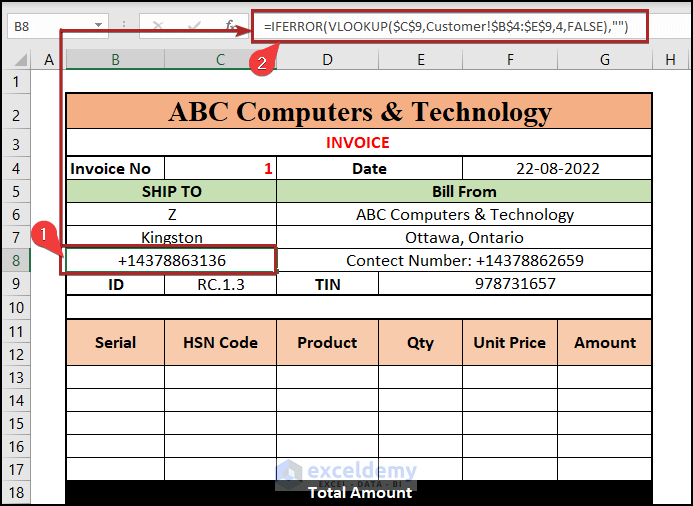Select the ID label cell
Screen dimensions: 693x506
(x=115, y=284)
